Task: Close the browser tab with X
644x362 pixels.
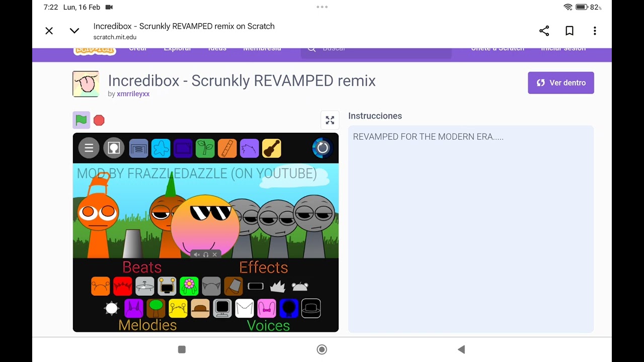Action: click(49, 31)
